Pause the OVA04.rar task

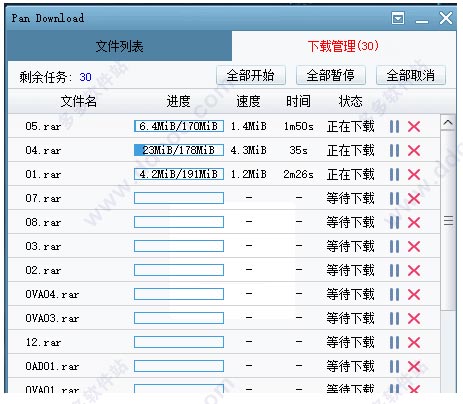point(394,295)
